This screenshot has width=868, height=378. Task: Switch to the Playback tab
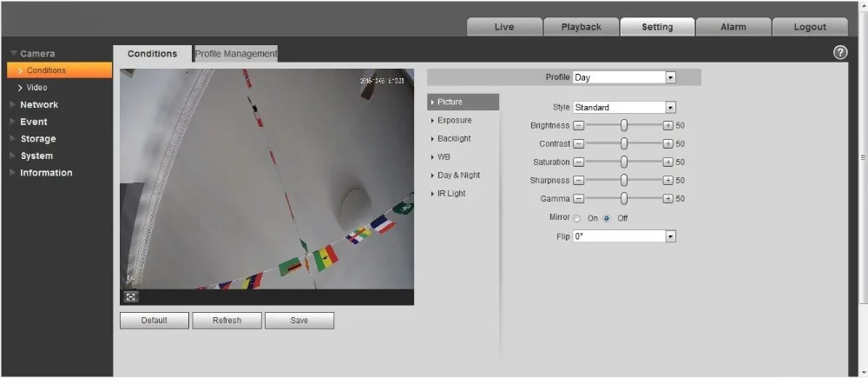[x=581, y=27]
